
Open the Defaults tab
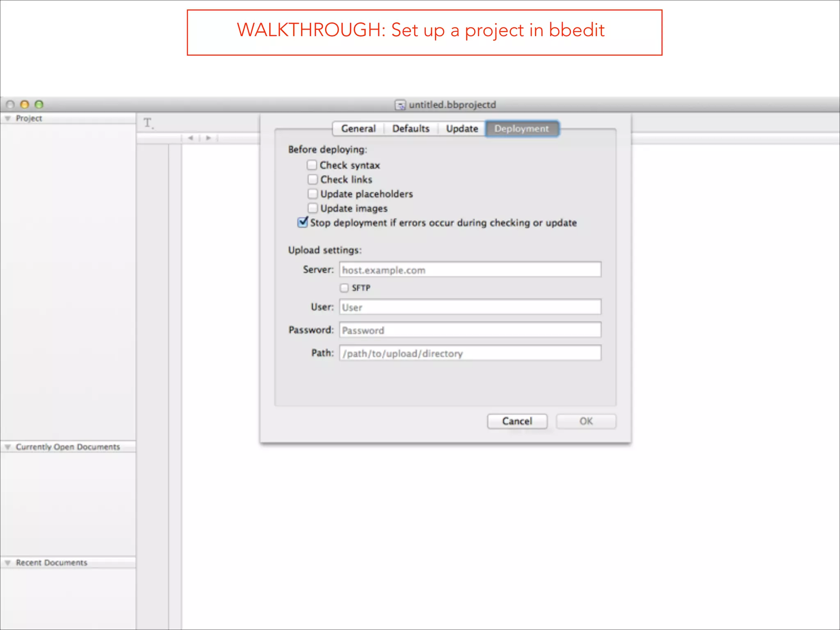411,129
